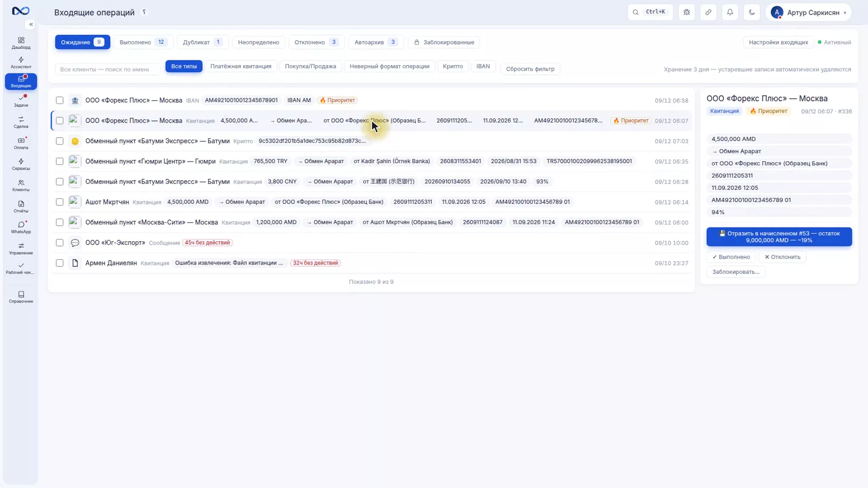Click the notifications bell icon

coord(730,12)
